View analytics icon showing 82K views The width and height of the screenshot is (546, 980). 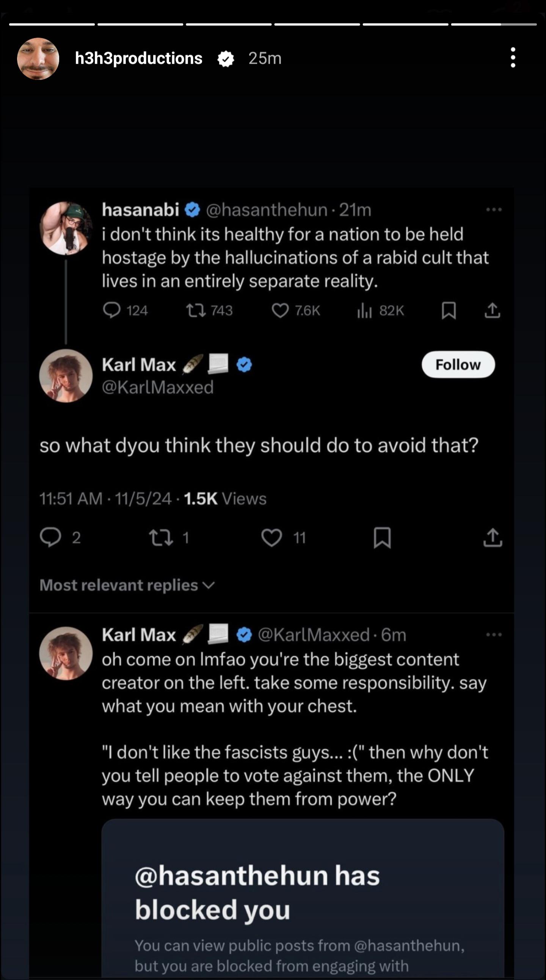coord(364,311)
